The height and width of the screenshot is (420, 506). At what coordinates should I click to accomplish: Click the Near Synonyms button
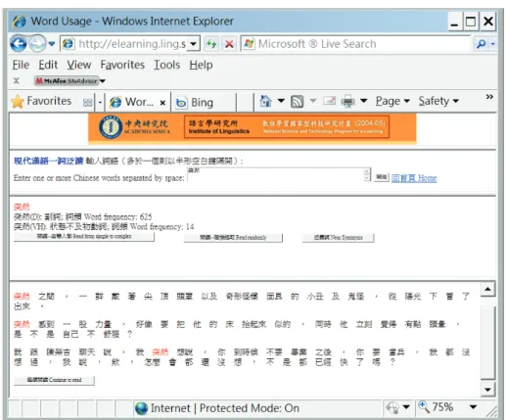click(x=338, y=238)
